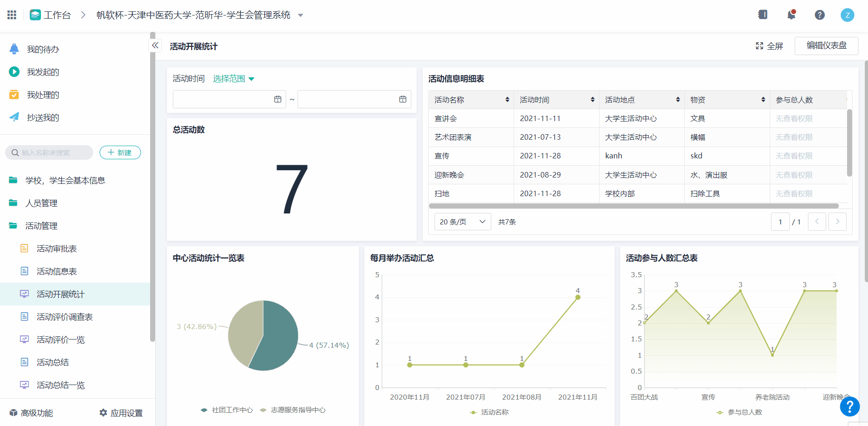Open the 选择范围 dropdown
This screenshot has height=426, width=868.
233,79
